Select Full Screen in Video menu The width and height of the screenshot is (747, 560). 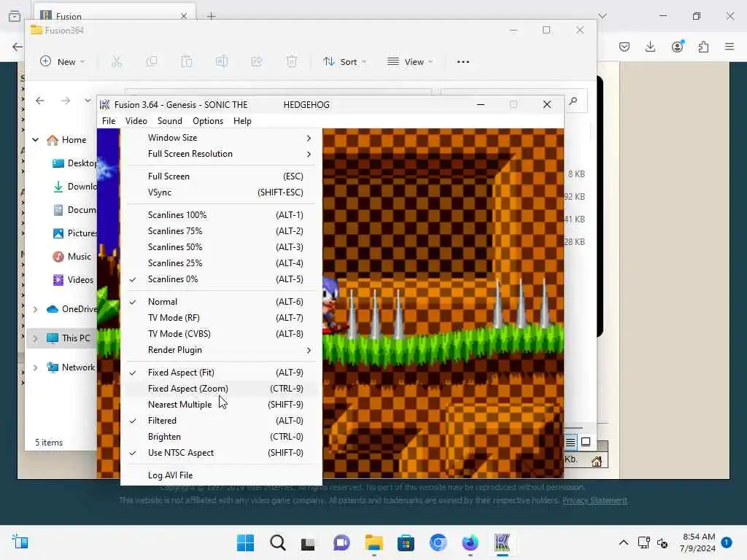click(222, 176)
